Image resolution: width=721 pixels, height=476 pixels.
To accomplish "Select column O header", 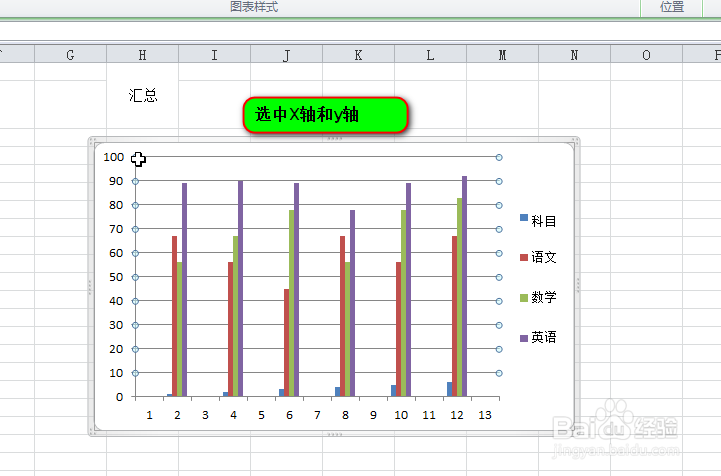I will click(647, 55).
